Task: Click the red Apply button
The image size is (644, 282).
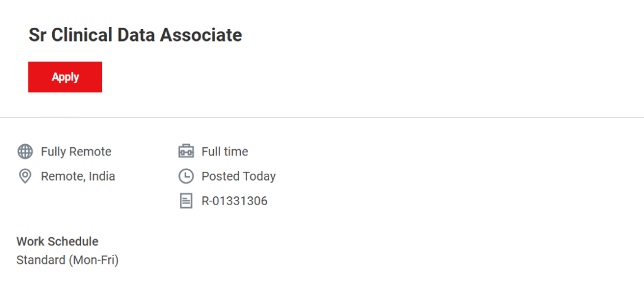Action: pos(65,77)
